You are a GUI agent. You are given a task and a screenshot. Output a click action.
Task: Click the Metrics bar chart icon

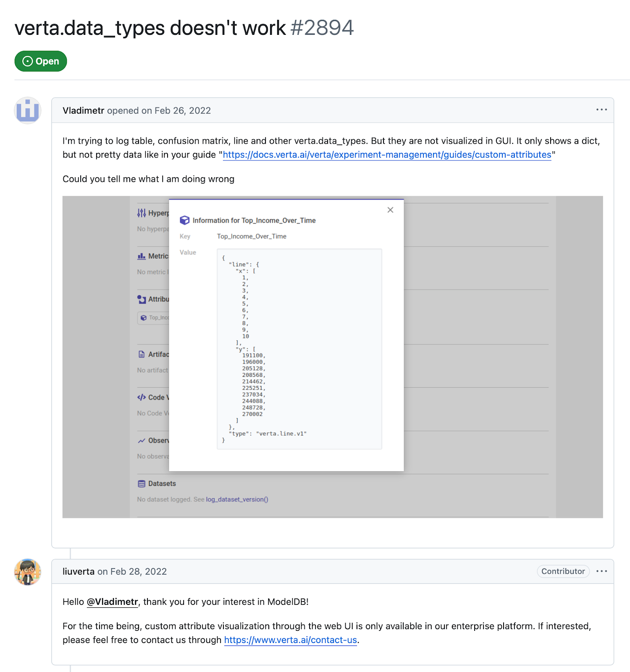(142, 256)
